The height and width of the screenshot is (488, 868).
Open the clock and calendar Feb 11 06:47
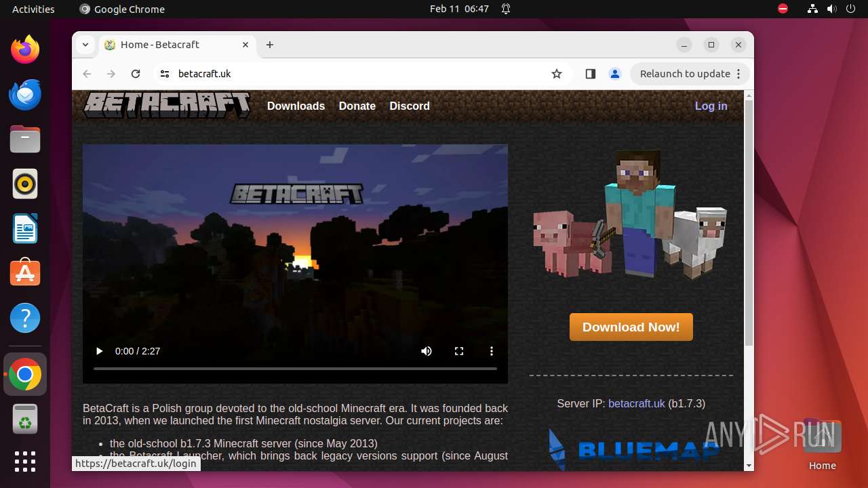pos(459,9)
